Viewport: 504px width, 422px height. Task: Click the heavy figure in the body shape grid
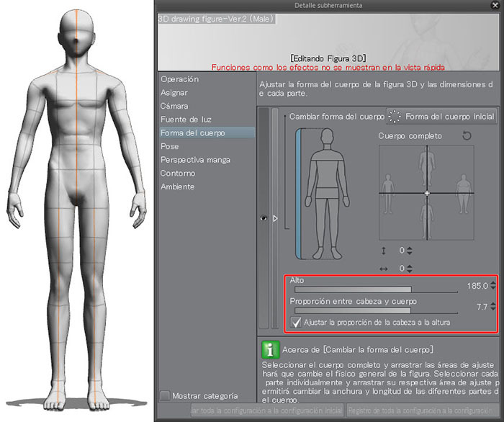464,194
